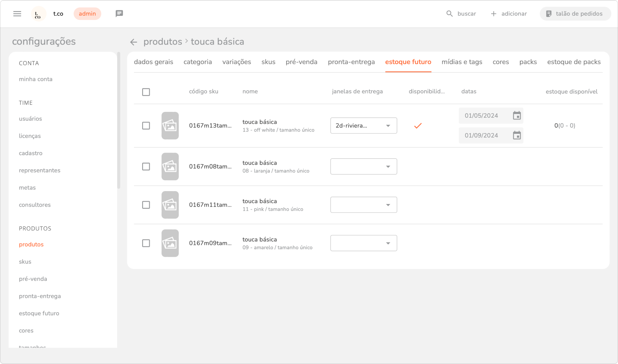Open the mídias e tags tab
The width and height of the screenshot is (618, 364).
pos(462,62)
